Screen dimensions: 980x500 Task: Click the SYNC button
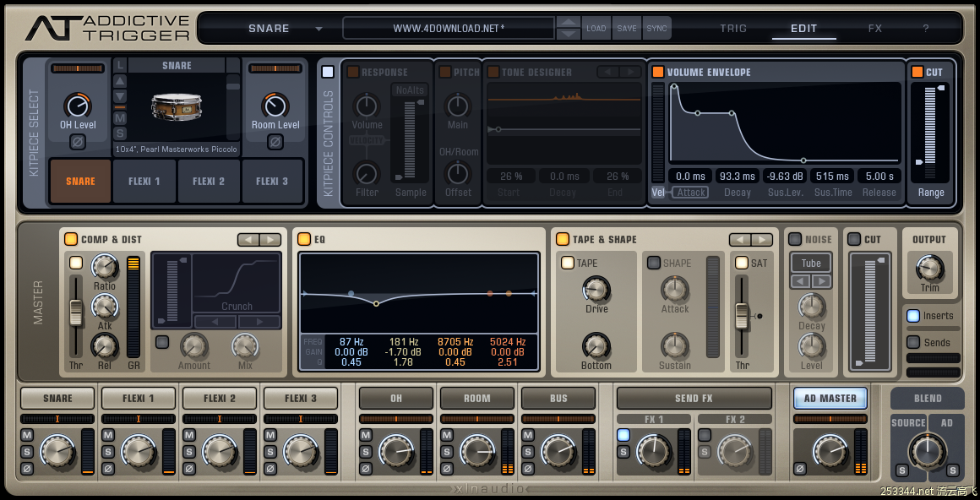(657, 28)
